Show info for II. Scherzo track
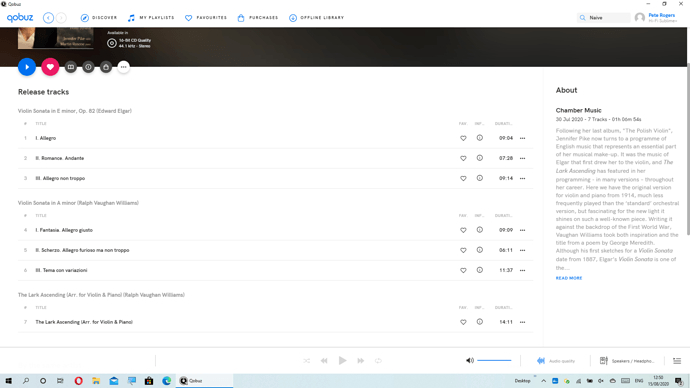 coord(480,250)
